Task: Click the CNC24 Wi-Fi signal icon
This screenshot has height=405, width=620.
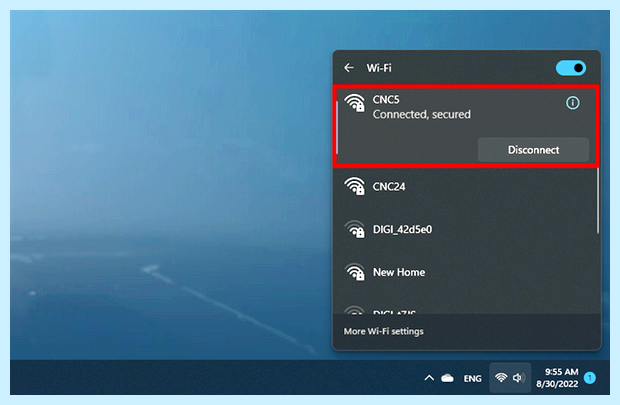Action: pyautogui.click(x=355, y=186)
